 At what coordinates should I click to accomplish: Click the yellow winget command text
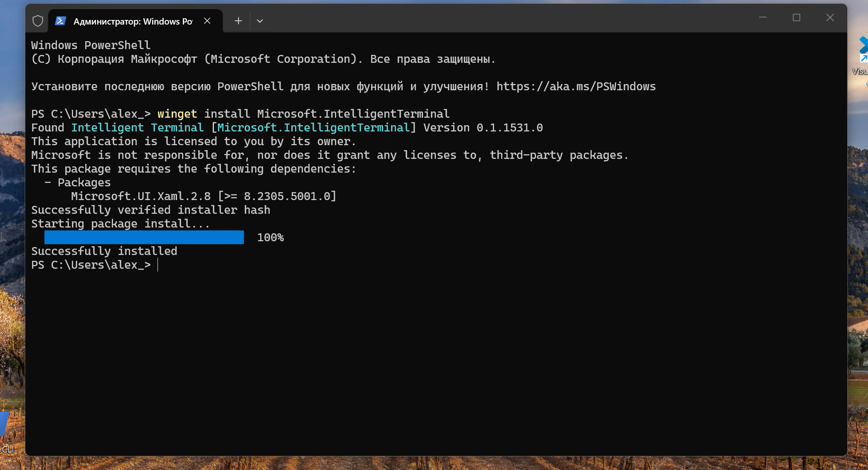pos(177,114)
